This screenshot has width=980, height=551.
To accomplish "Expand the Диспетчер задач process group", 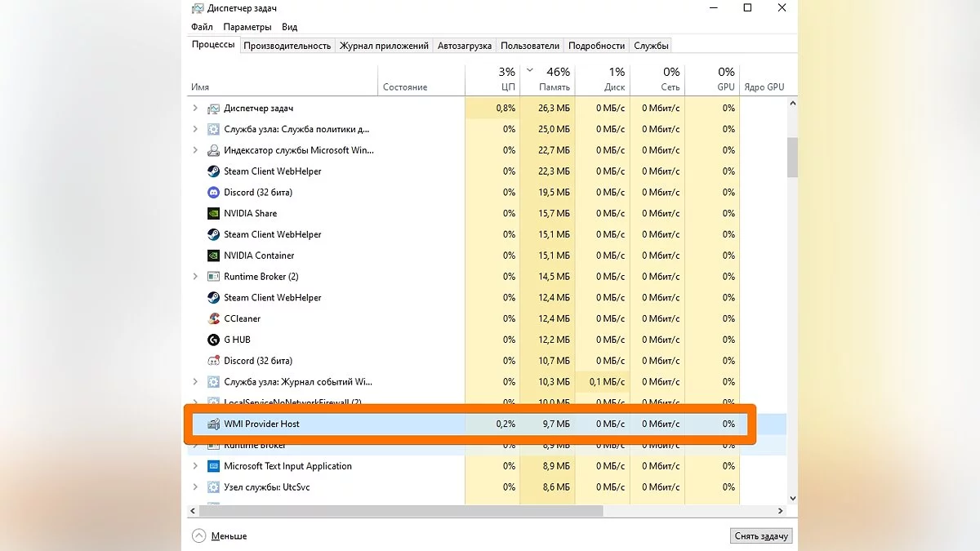I will click(x=195, y=109).
